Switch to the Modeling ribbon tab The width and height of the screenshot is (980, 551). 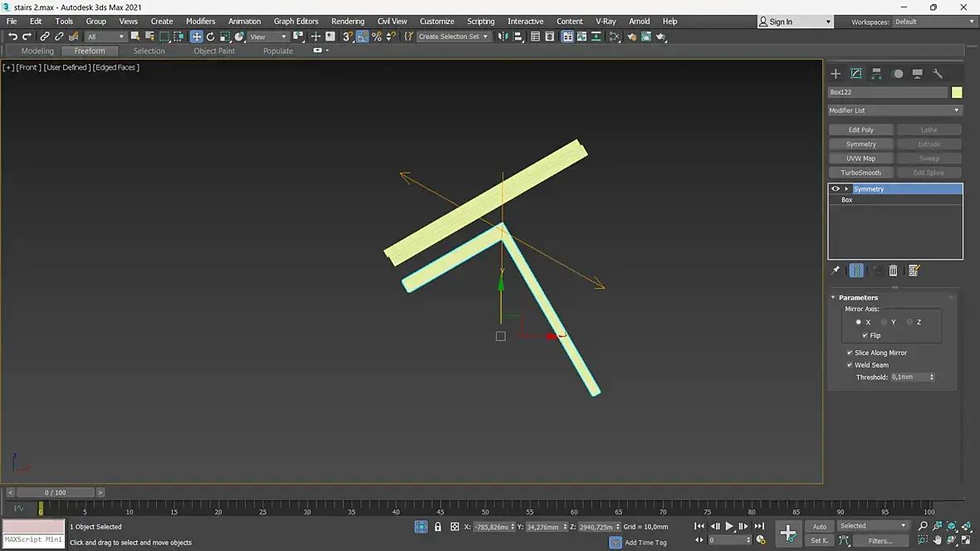click(x=37, y=51)
